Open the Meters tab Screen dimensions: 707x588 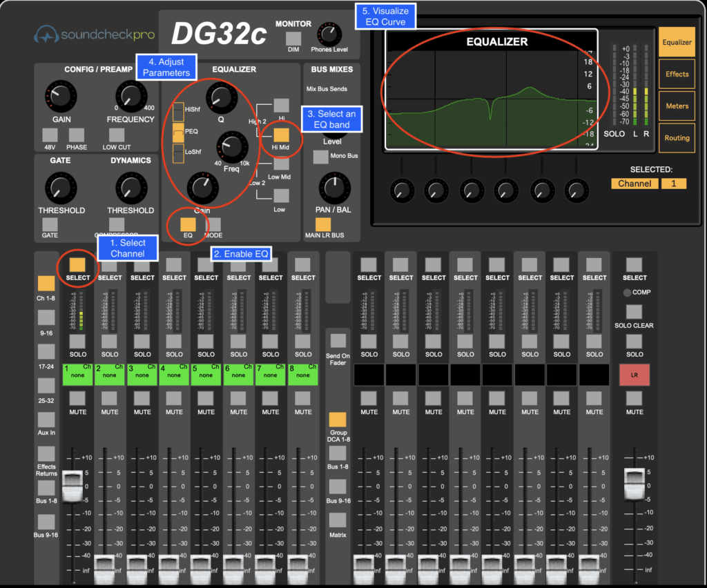click(x=677, y=106)
